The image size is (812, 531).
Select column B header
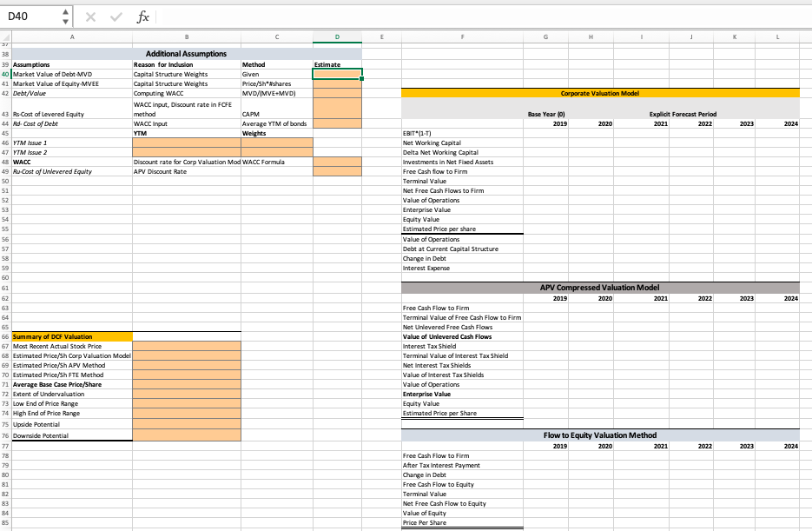187,37
